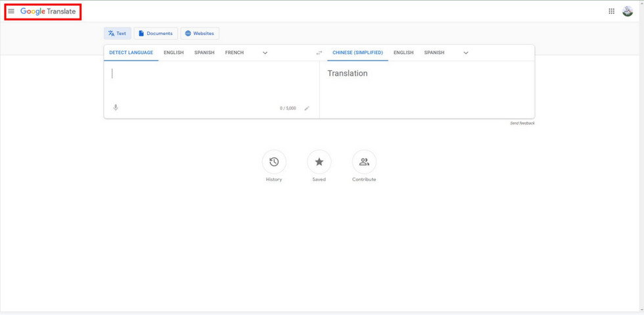This screenshot has height=315, width=644.
Task: Choose French as source language
Action: [234, 53]
